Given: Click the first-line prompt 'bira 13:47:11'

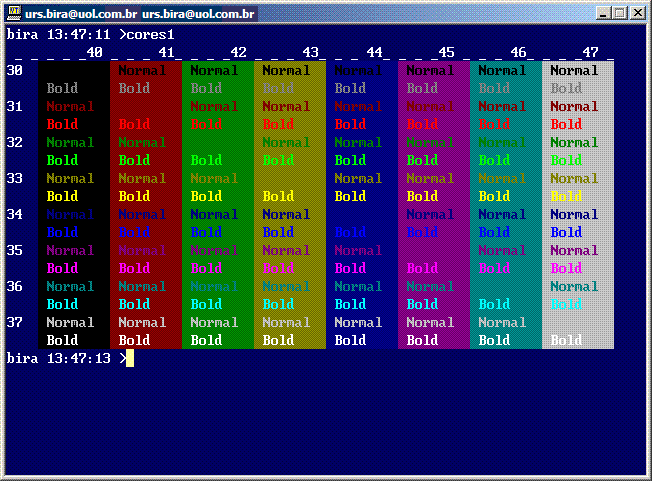Looking at the screenshot, I should [58, 34].
